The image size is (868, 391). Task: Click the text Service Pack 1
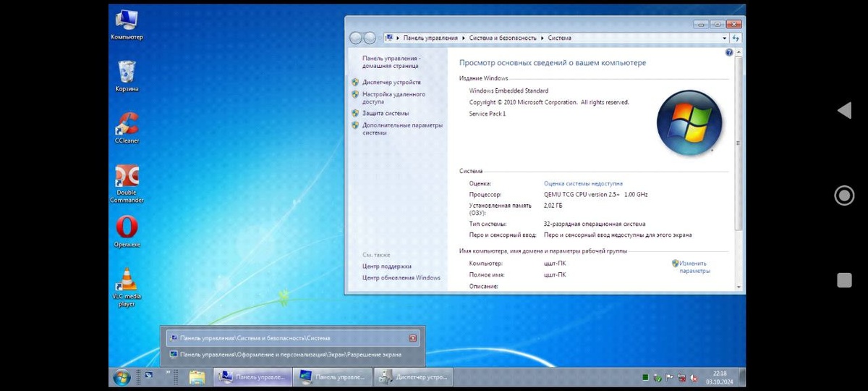point(488,114)
